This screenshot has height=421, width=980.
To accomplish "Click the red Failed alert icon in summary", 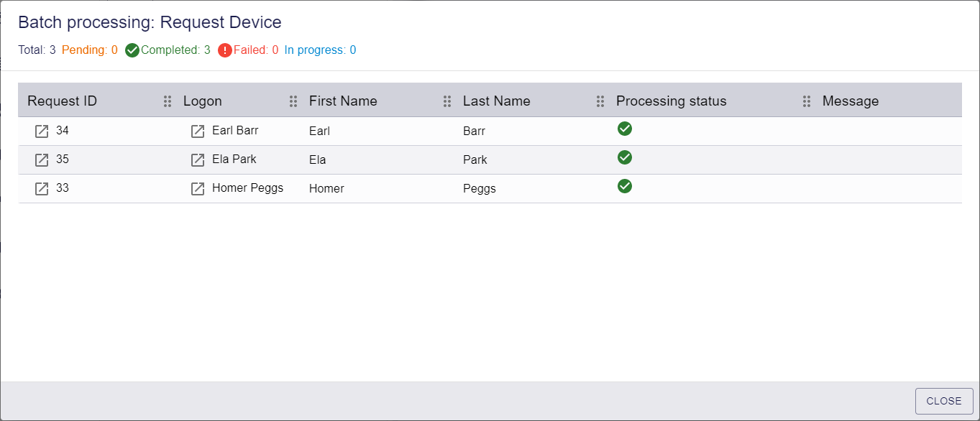I will click(225, 50).
